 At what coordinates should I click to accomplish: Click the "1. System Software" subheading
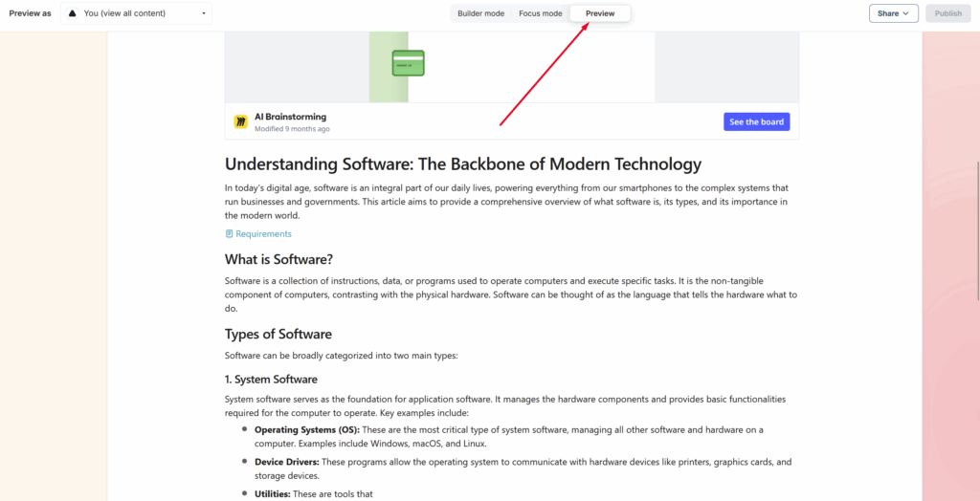(x=271, y=380)
